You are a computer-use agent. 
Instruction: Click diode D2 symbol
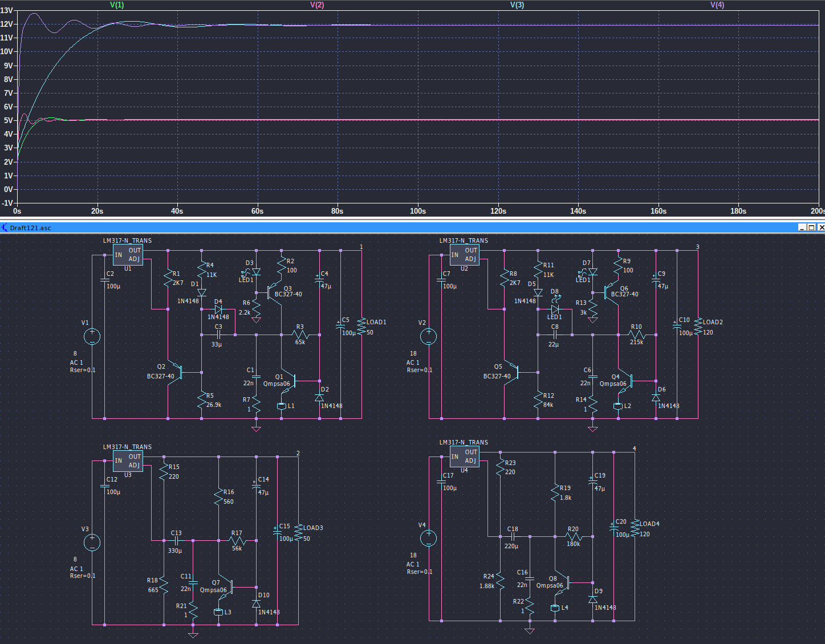click(319, 397)
